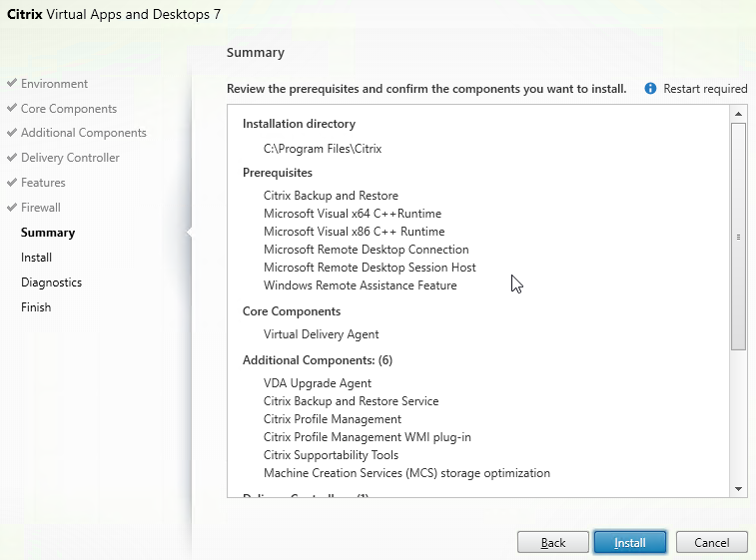756x560 pixels.
Task: Click the Prerequisites heading
Action: [x=278, y=173]
